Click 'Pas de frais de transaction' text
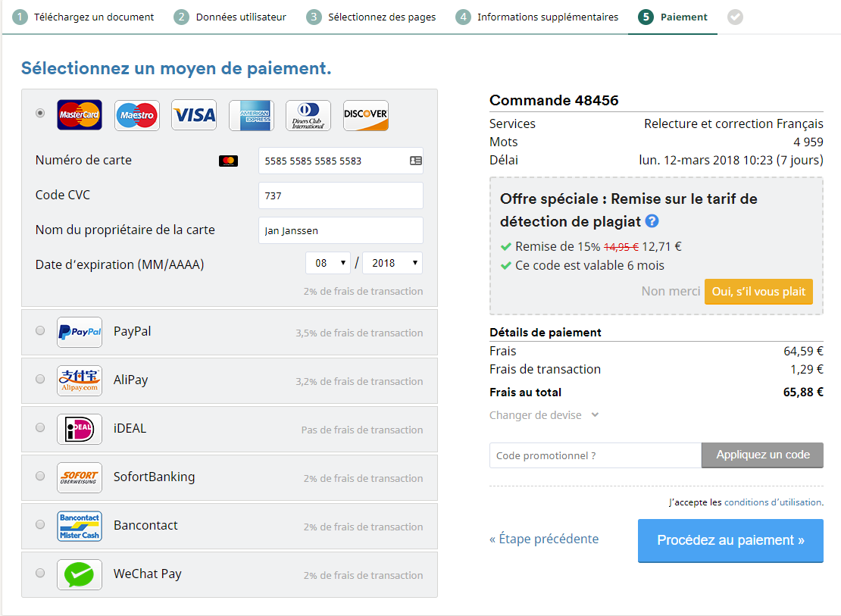Screen dimensions: 841x616 (362, 430)
